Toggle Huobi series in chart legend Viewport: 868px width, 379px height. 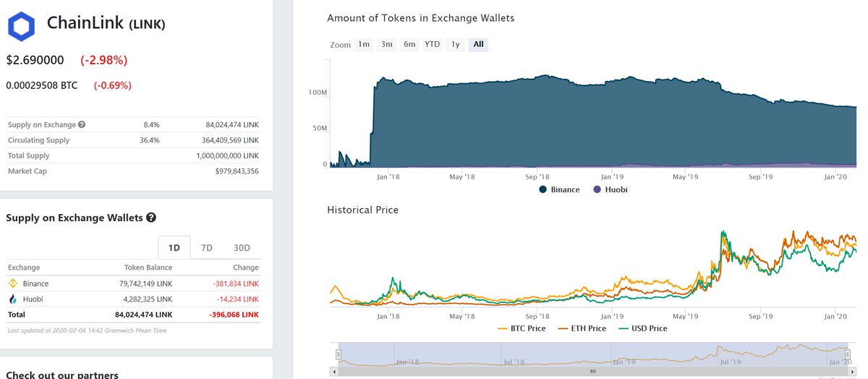click(x=611, y=189)
